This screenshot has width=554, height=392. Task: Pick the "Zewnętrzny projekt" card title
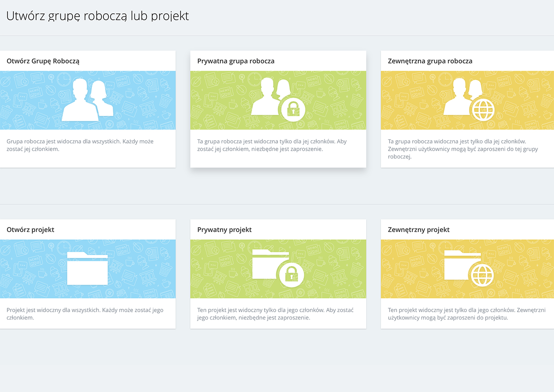419,230
